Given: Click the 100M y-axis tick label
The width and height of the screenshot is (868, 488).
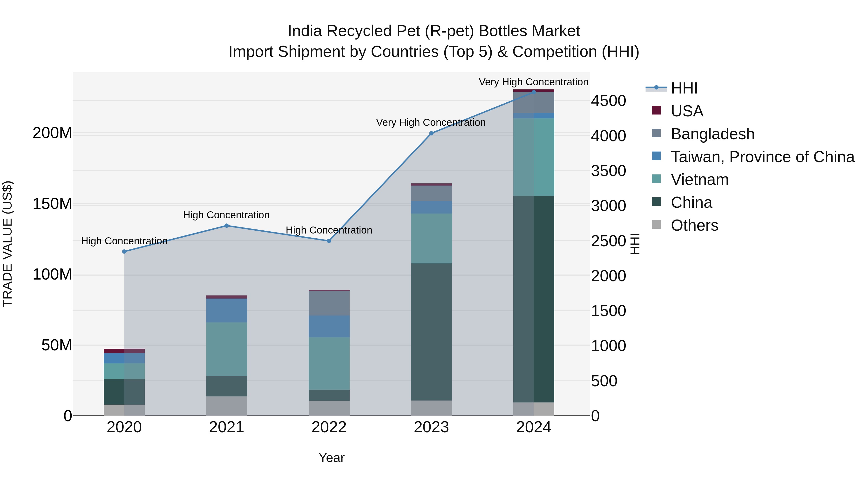Looking at the screenshot, I should 52,275.
